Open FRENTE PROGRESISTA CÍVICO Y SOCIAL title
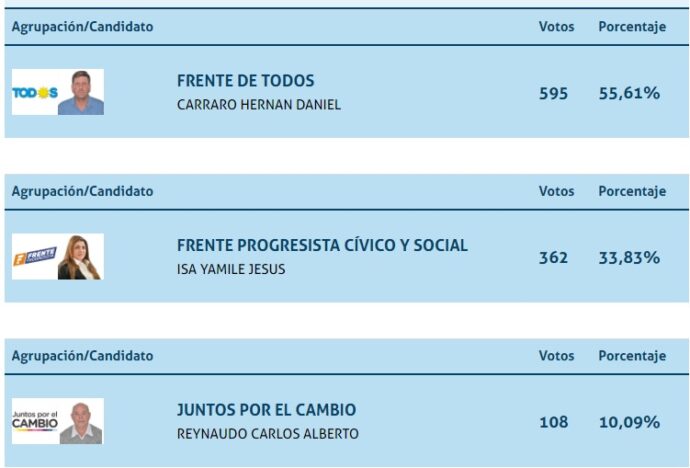The width and height of the screenshot is (690, 468). pos(322,245)
